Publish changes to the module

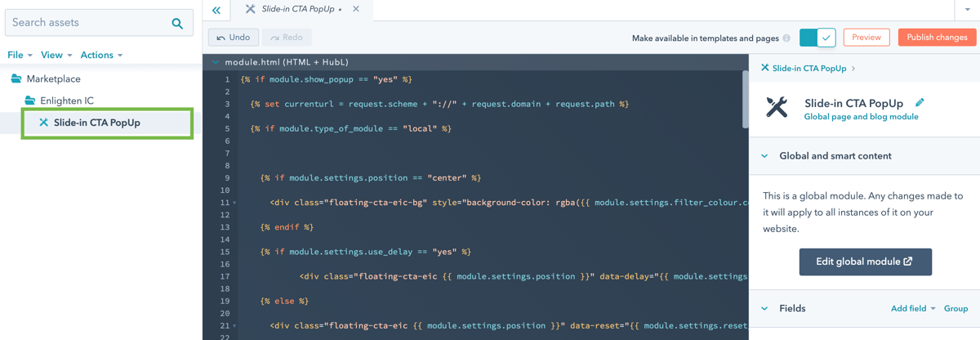click(x=937, y=38)
